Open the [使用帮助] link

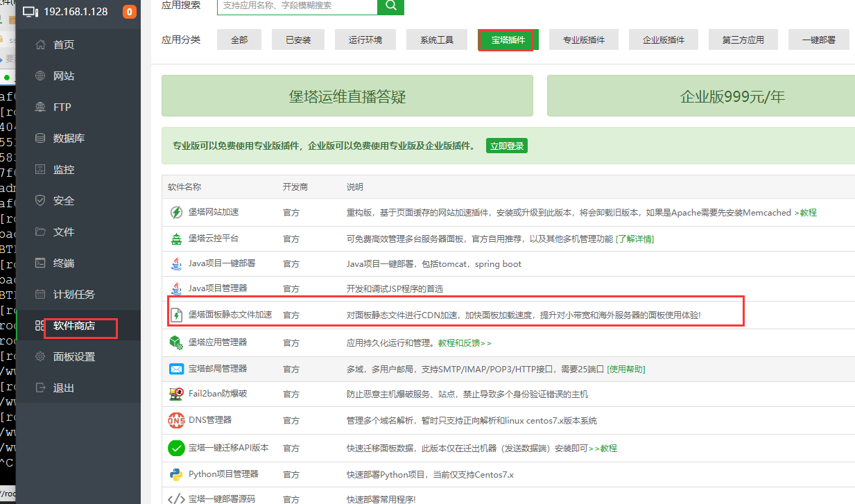tap(626, 370)
